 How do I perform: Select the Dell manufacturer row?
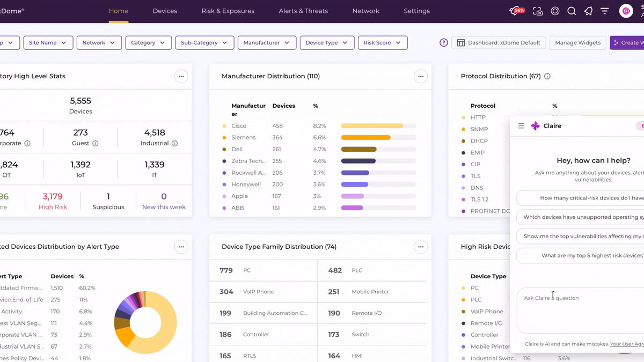coord(319,149)
